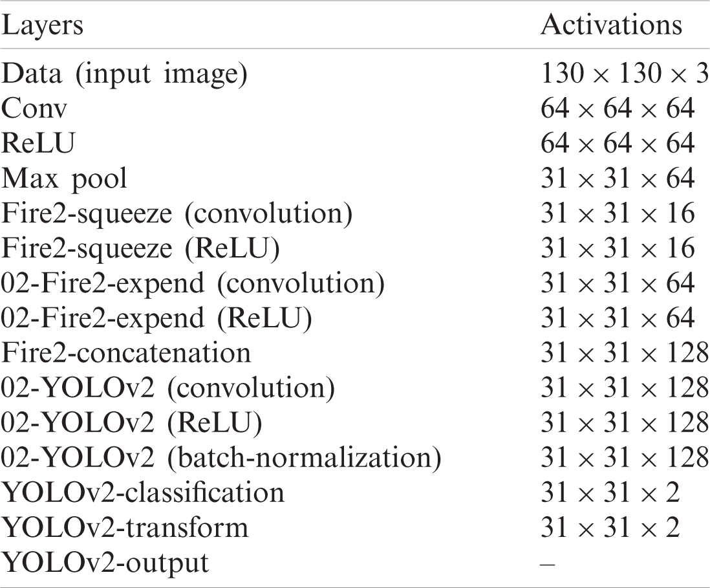Select the YOLOv2-output row label
Viewport: 710px width, 588px height.
[106, 563]
